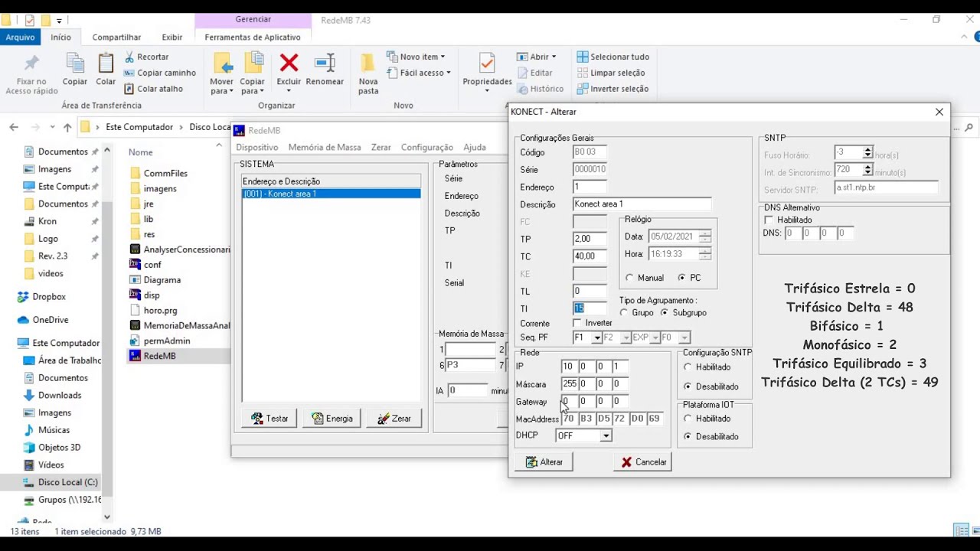Toggle DNS Alternativo Habilitado checkbox
Image resolution: width=980 pixels, height=551 pixels.
pyautogui.click(x=769, y=220)
